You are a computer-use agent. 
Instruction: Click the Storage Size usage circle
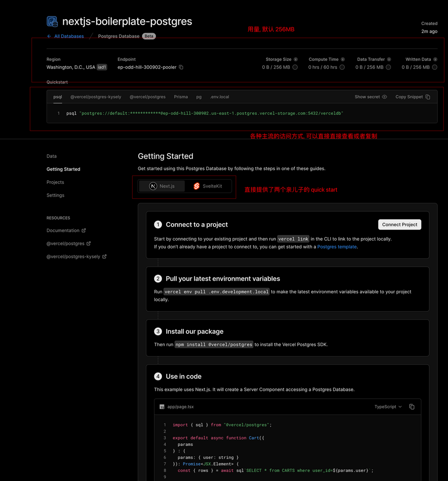[x=295, y=67]
